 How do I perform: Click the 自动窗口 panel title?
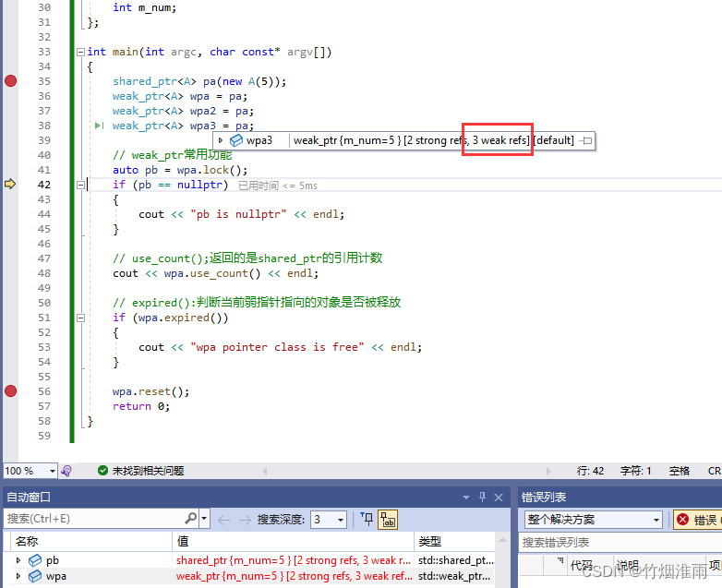[29, 498]
